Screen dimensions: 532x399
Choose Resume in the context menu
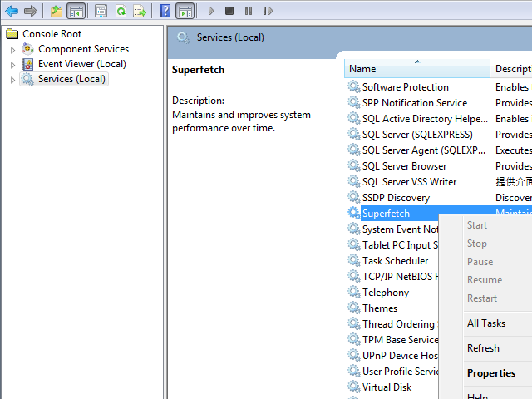485,280
